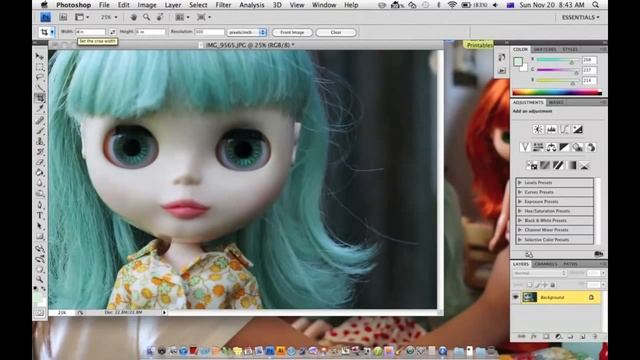
Task: Add a Brightness/Contrast adjustment
Action: coord(538,129)
